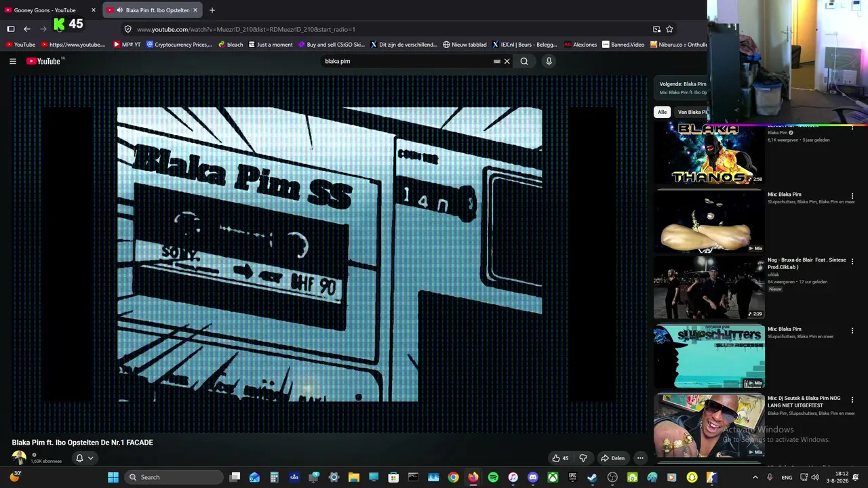Screen dimensions: 868x488
Task: Dislike the video with the thumbs-down button
Action: pyautogui.click(x=583, y=458)
